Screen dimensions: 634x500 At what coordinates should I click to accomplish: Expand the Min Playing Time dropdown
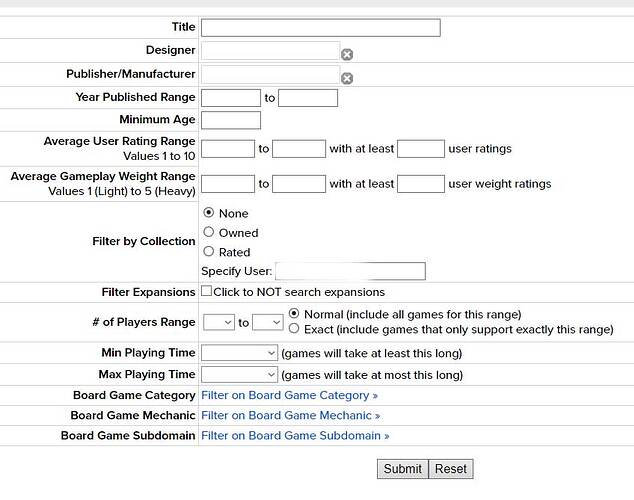tap(239, 353)
